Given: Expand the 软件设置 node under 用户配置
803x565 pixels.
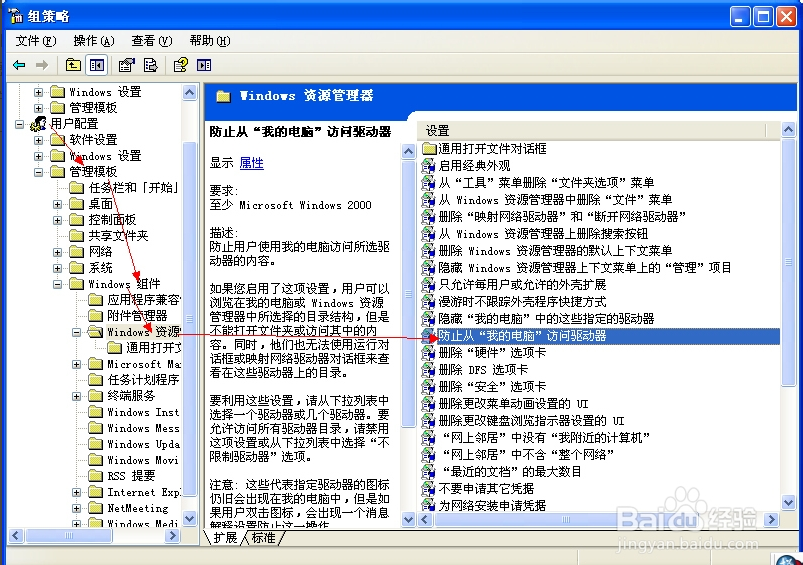Looking at the screenshot, I should click(38, 140).
